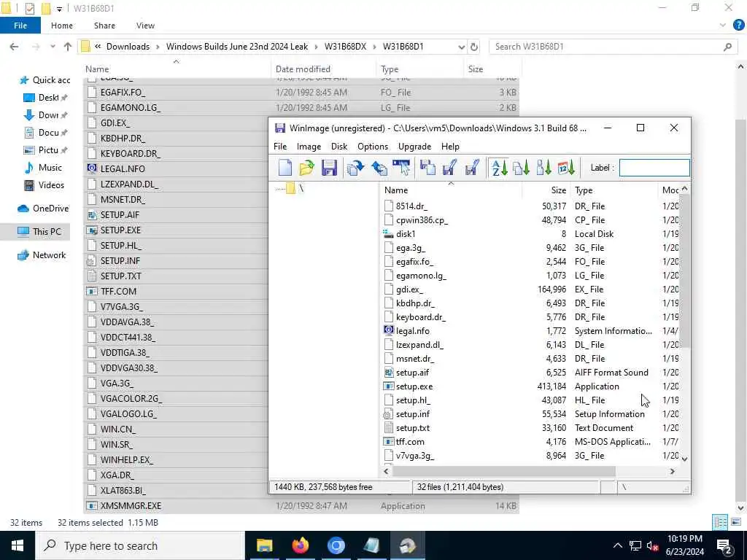Open the Recent locations dropdown in Explorer

pyautogui.click(x=53, y=47)
